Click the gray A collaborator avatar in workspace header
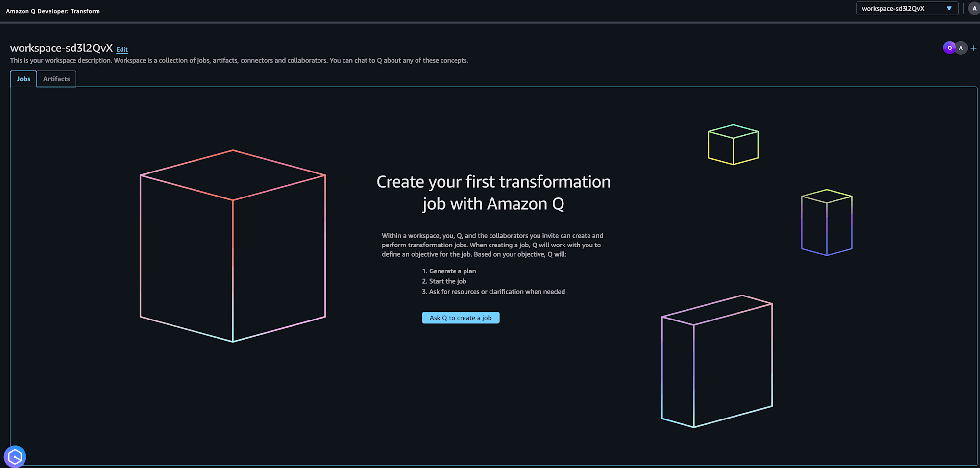This screenshot has width=980, height=468. coord(961,48)
